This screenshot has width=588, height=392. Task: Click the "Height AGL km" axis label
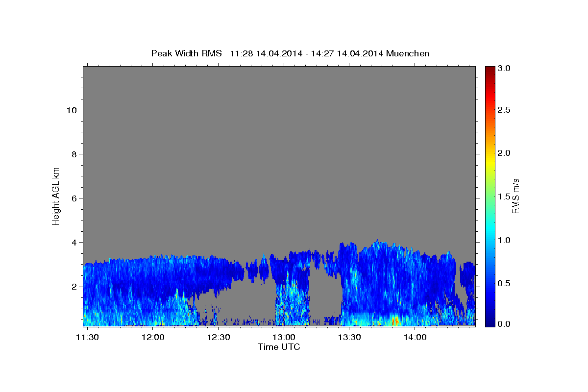pos(56,196)
